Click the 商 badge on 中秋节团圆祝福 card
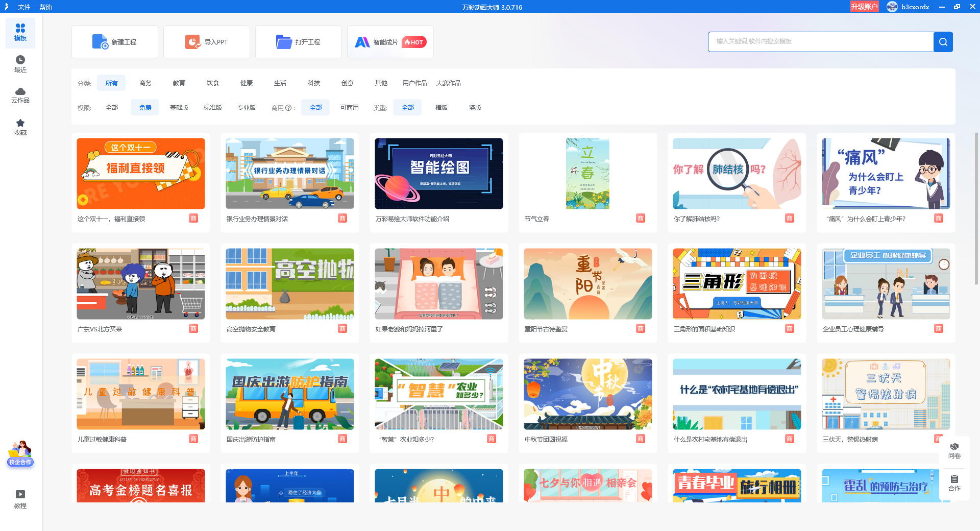 coord(641,439)
